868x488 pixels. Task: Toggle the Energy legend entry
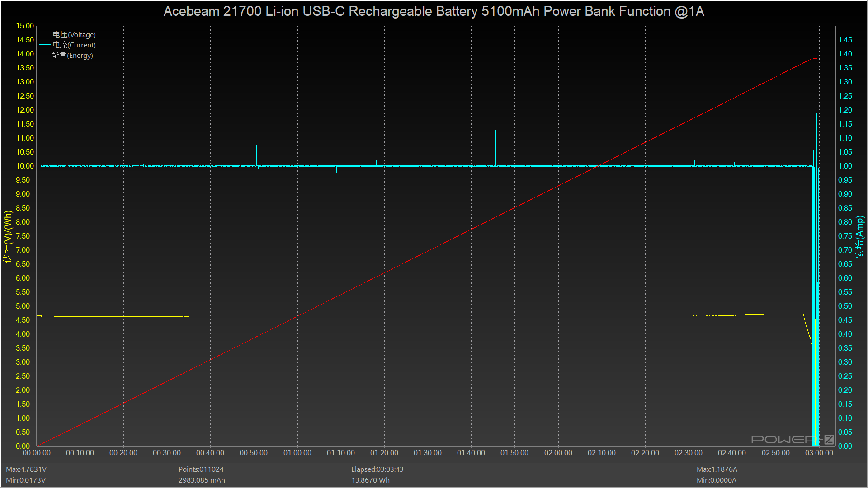[72, 55]
